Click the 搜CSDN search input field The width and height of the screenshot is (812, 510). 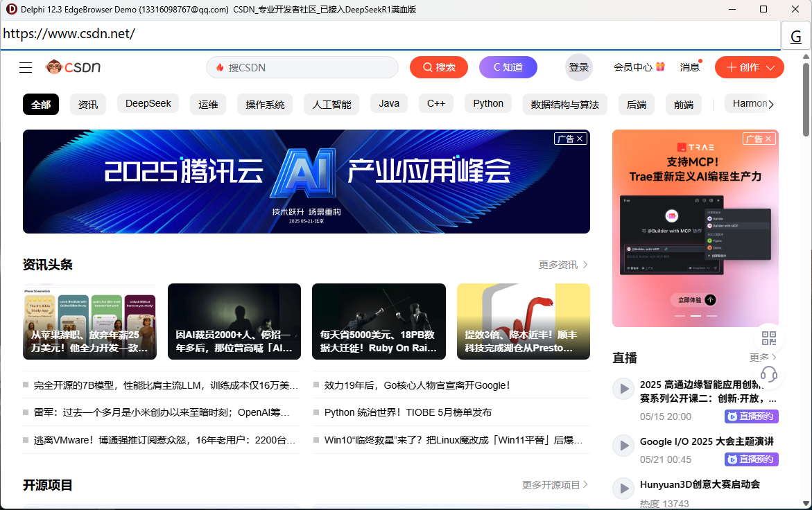pyautogui.click(x=302, y=67)
